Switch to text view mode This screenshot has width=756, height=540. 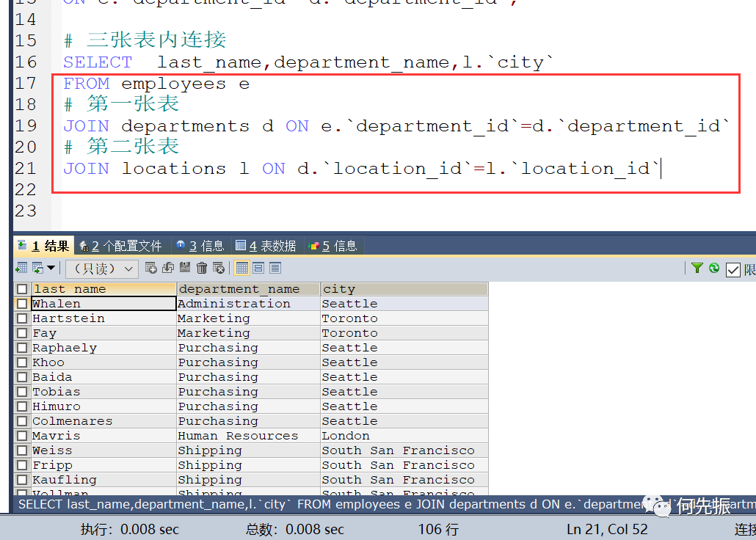pos(275,268)
